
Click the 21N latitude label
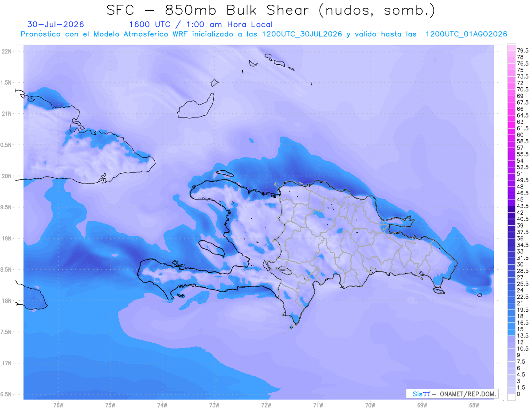point(7,114)
